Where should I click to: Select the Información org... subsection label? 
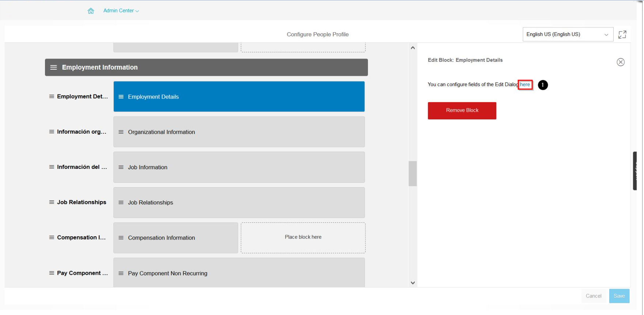pos(82,131)
